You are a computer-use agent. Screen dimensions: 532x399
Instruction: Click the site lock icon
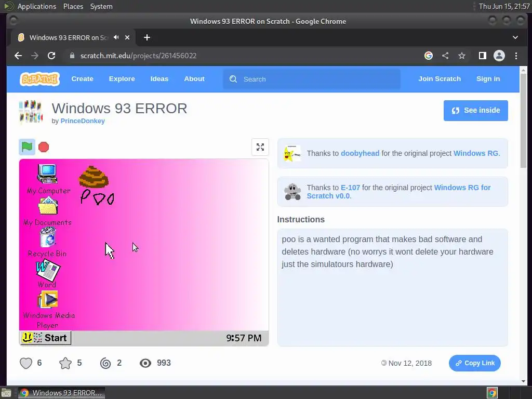click(x=72, y=56)
